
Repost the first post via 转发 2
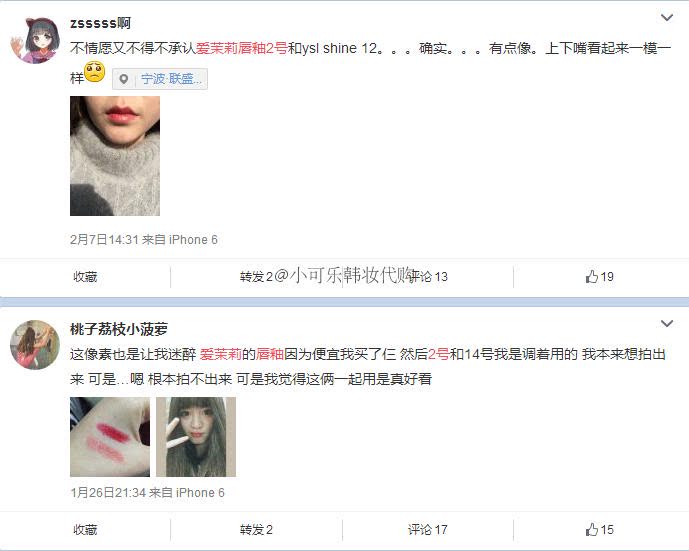256,277
